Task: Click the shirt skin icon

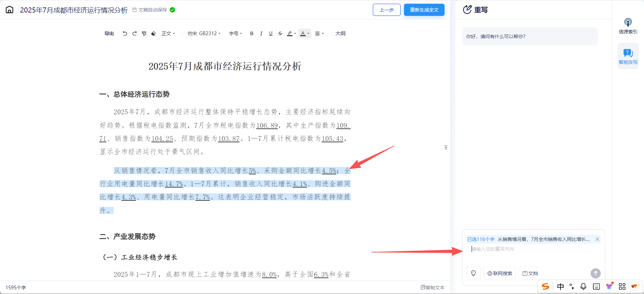Action: coord(609,286)
